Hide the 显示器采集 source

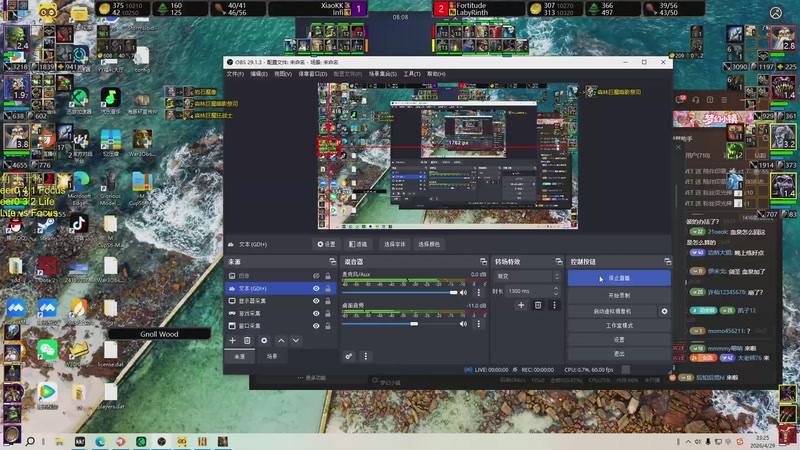(x=316, y=301)
